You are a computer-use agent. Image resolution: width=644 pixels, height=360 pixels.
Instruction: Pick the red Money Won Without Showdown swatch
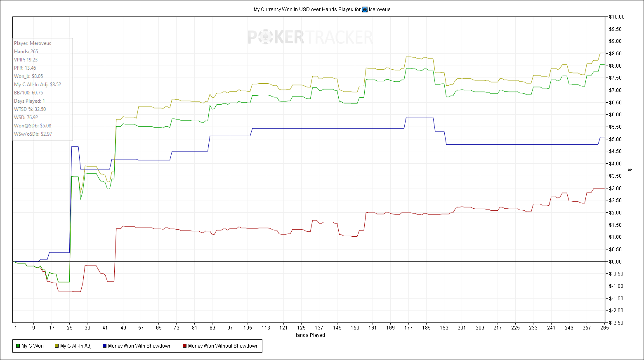pyautogui.click(x=184, y=346)
